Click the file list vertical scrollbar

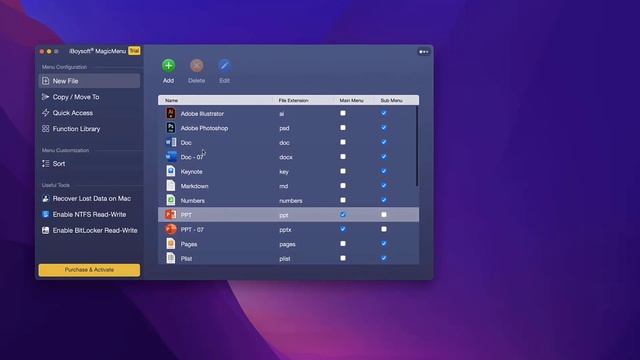coord(417,146)
